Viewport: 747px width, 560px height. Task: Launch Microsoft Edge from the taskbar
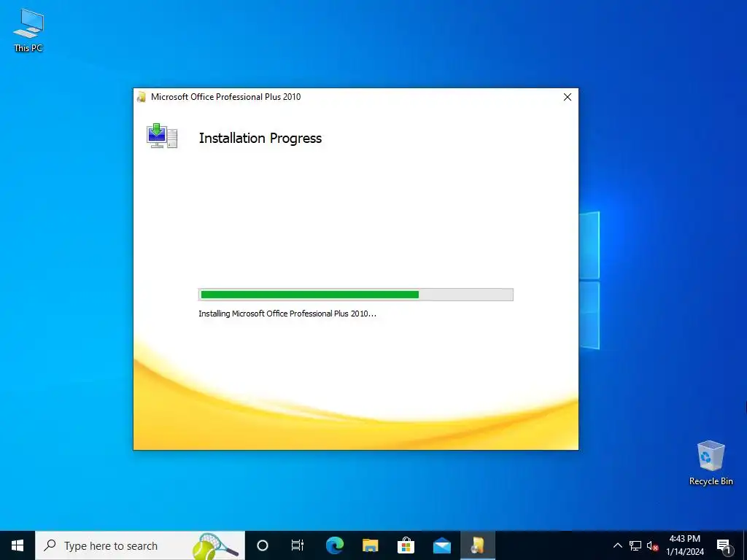tap(334, 545)
